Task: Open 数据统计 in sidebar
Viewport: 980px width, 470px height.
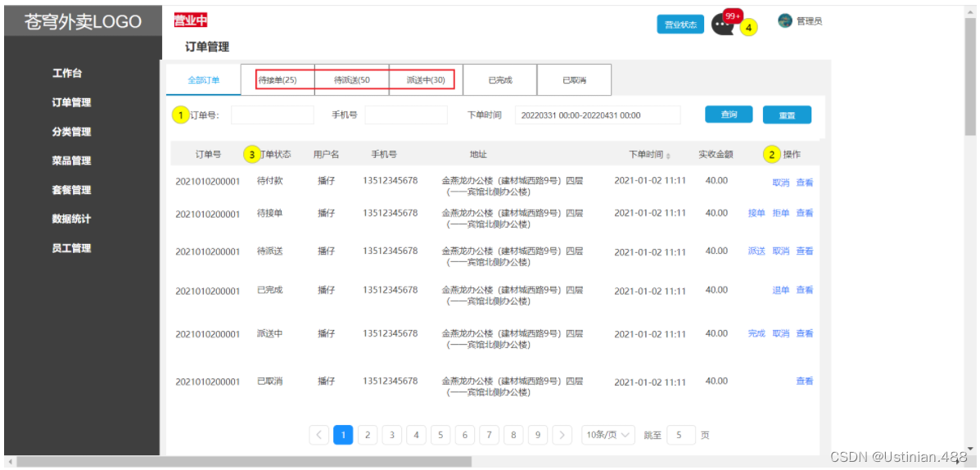Action: click(x=71, y=219)
